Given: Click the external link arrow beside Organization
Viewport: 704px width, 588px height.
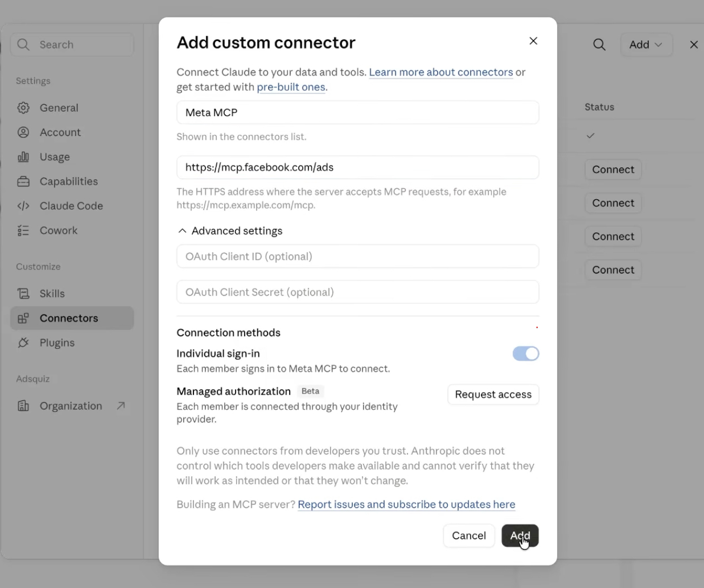Looking at the screenshot, I should click(121, 405).
